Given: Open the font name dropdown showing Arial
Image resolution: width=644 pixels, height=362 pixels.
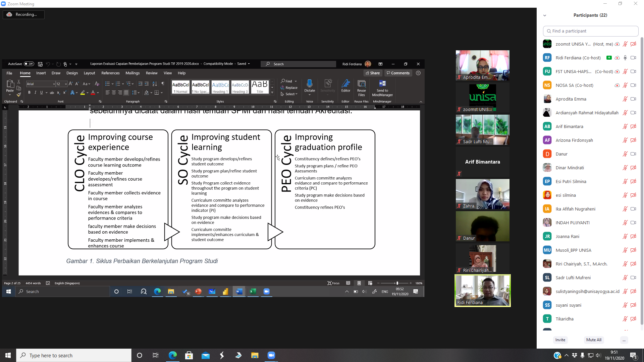Looking at the screenshot, I should [x=54, y=84].
